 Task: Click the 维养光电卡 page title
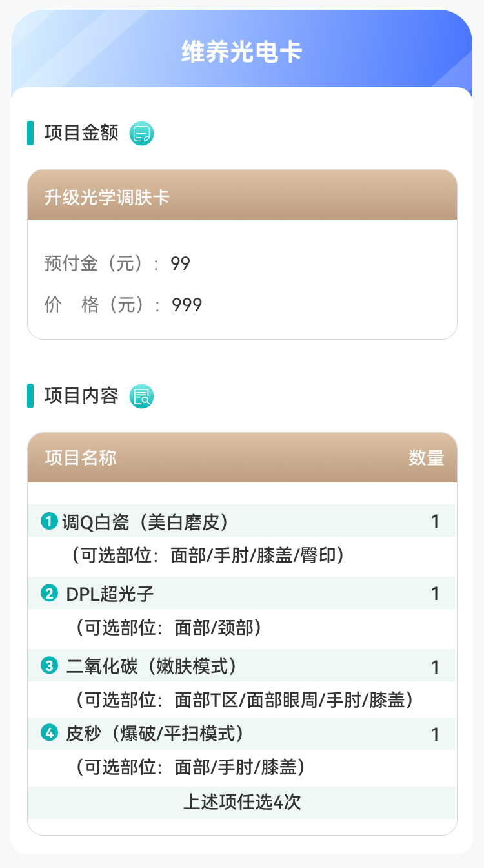pyautogui.click(x=242, y=52)
